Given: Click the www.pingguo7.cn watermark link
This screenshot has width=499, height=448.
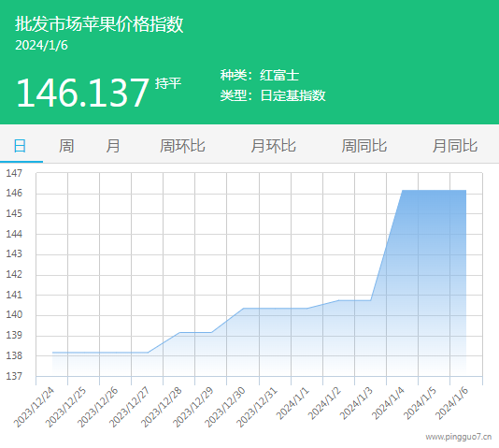Looking at the screenshot, I should pyautogui.click(x=459, y=437).
